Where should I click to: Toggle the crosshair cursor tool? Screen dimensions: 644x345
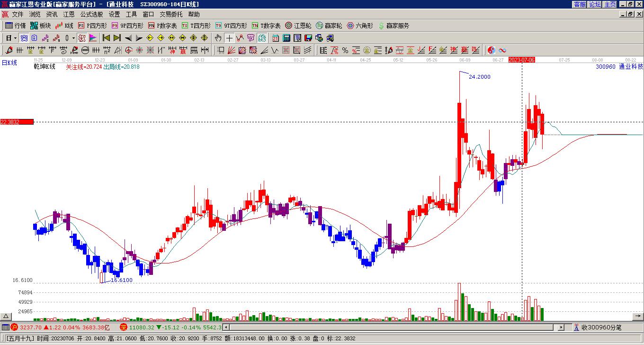[x=229, y=38]
